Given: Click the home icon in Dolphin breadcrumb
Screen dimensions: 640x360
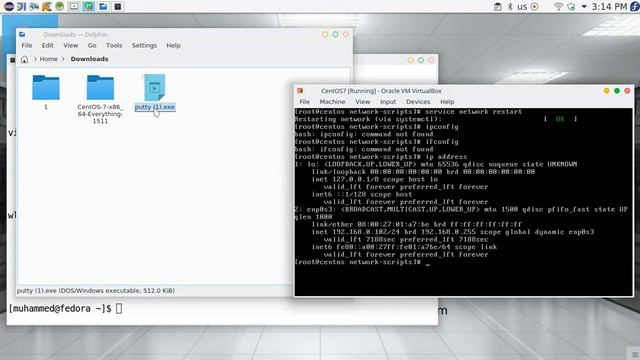Looking at the screenshot, I should [24, 59].
